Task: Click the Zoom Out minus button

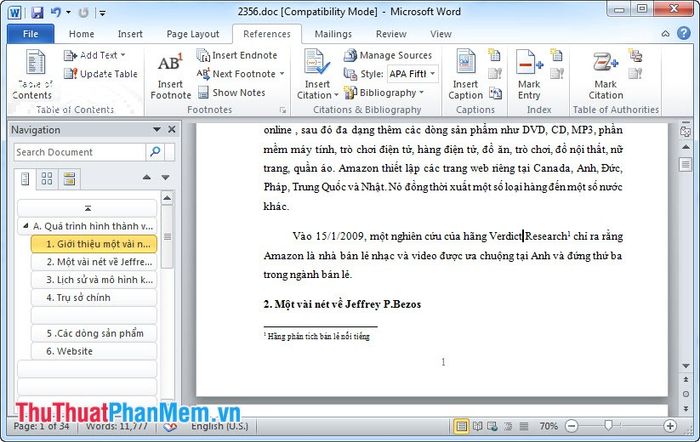Action: tap(571, 426)
